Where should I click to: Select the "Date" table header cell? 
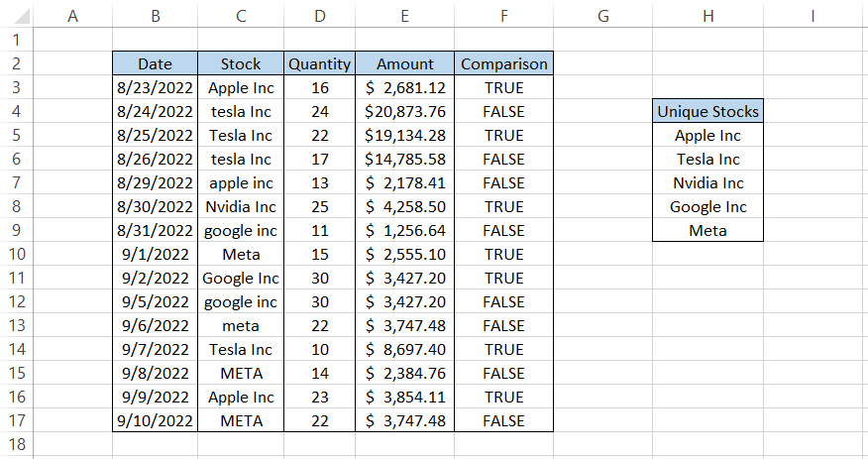coord(155,63)
